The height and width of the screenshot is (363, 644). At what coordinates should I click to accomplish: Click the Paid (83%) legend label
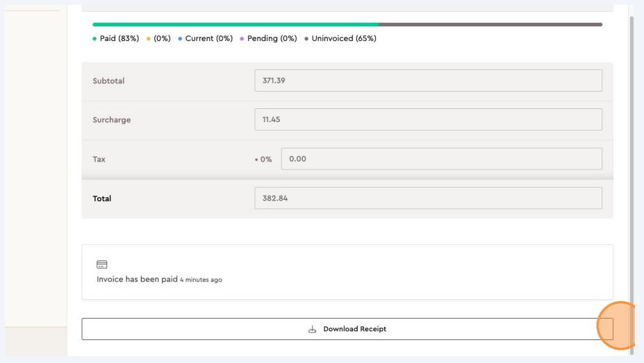pos(119,39)
